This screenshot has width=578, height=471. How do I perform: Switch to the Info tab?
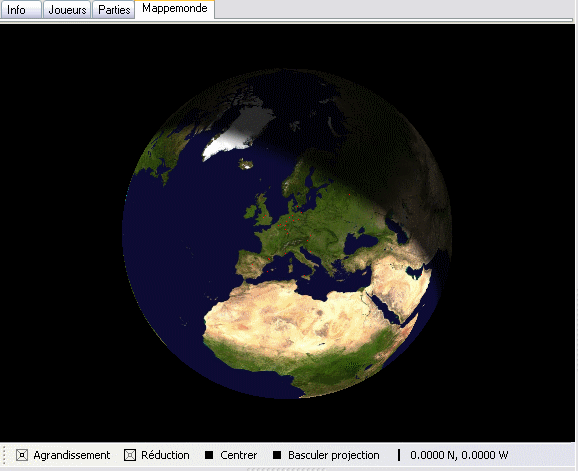tap(21, 10)
